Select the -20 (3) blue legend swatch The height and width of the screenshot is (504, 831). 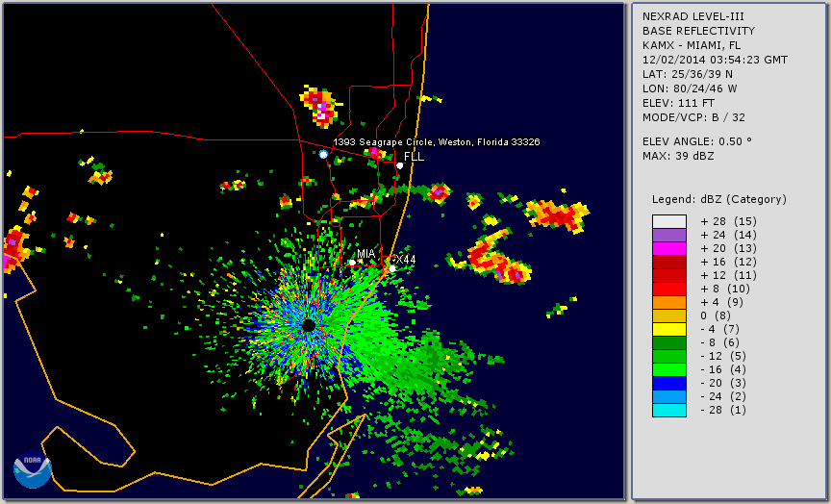[669, 383]
